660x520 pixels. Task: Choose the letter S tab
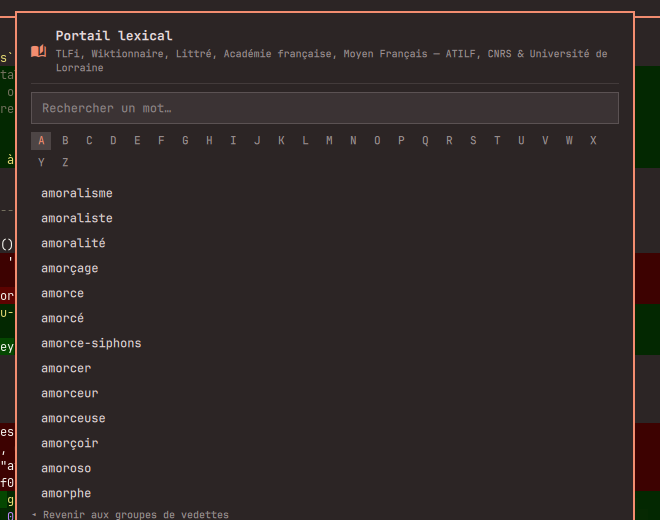(x=473, y=141)
